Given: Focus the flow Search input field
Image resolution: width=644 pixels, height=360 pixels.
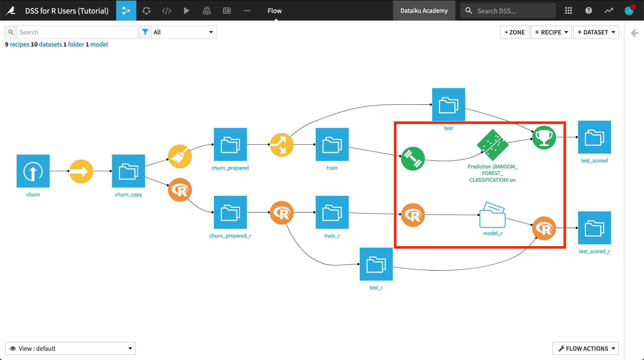Looking at the screenshot, I should (x=77, y=32).
